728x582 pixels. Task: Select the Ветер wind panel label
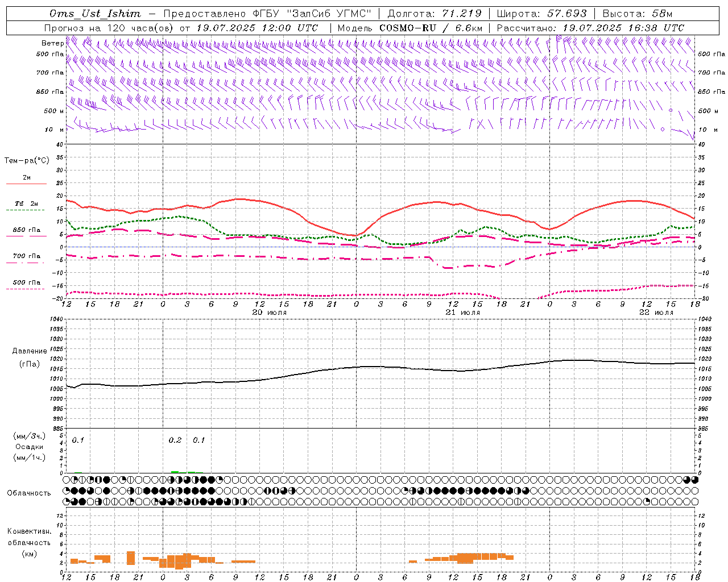(x=52, y=43)
